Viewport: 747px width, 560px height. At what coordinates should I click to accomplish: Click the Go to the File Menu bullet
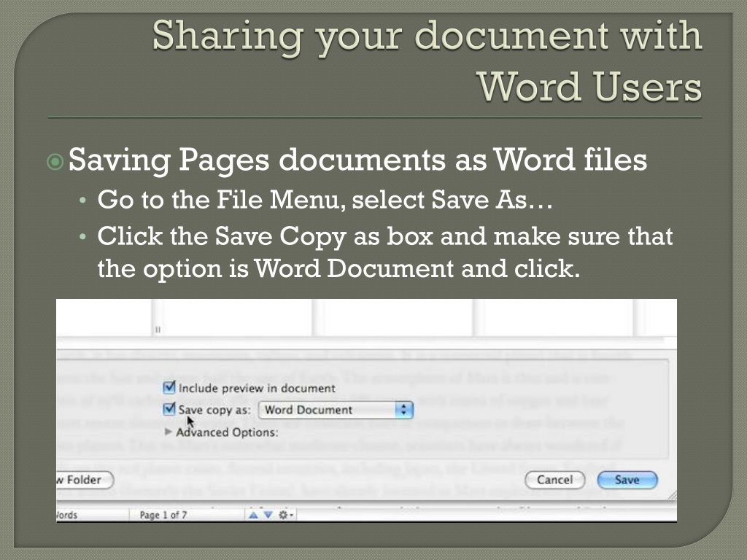tap(325, 199)
